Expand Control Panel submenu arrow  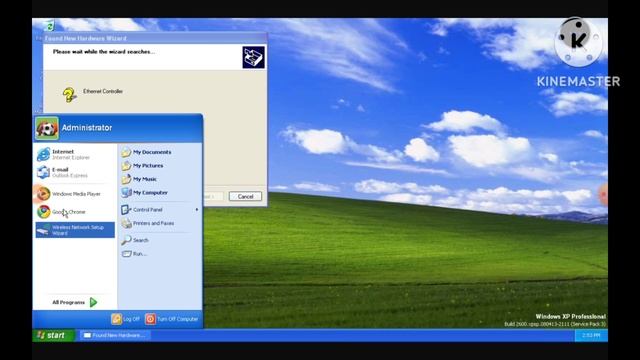coord(197,210)
